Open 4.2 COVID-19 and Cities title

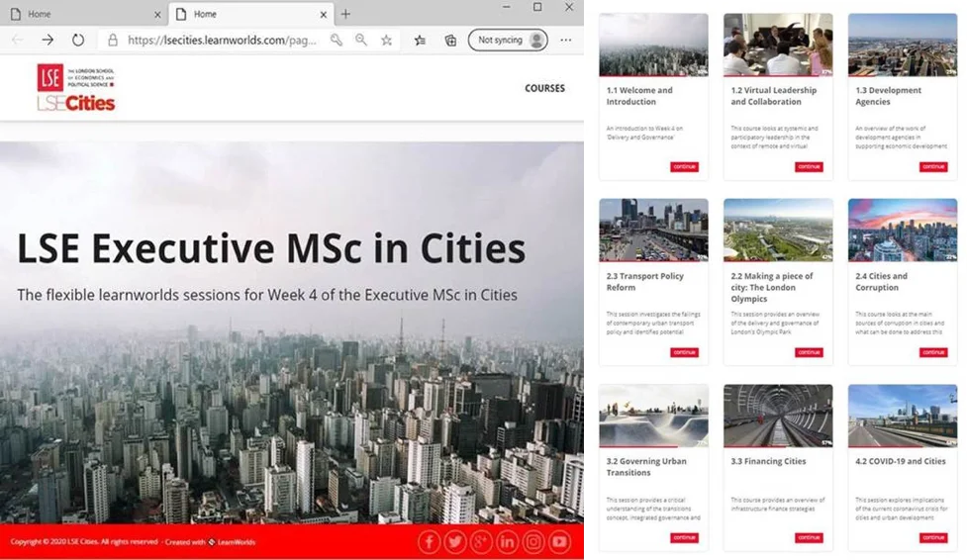coord(901,461)
